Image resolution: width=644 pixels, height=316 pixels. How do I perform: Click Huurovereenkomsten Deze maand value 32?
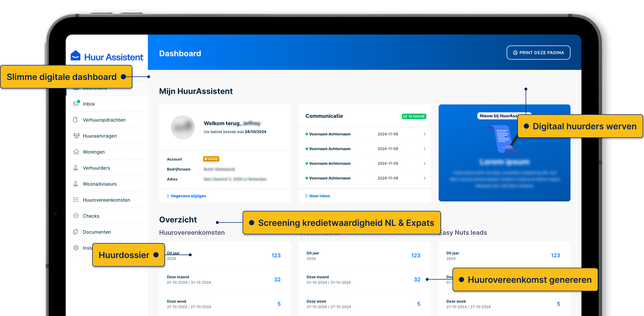coord(277,280)
